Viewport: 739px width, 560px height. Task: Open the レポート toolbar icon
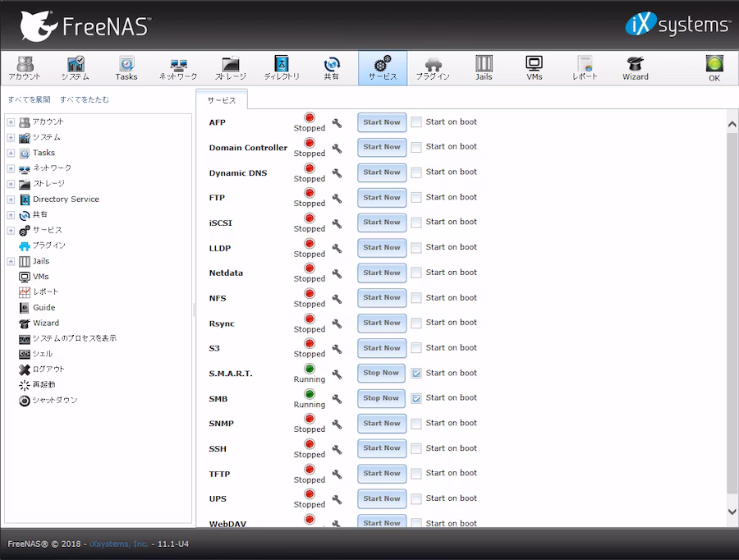585,68
